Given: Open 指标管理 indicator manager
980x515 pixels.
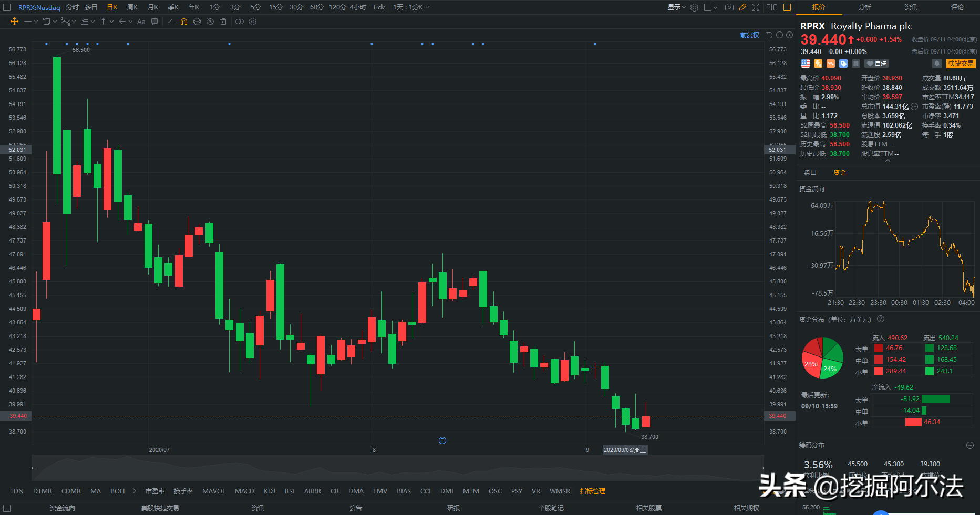Looking at the screenshot, I should tap(593, 491).
